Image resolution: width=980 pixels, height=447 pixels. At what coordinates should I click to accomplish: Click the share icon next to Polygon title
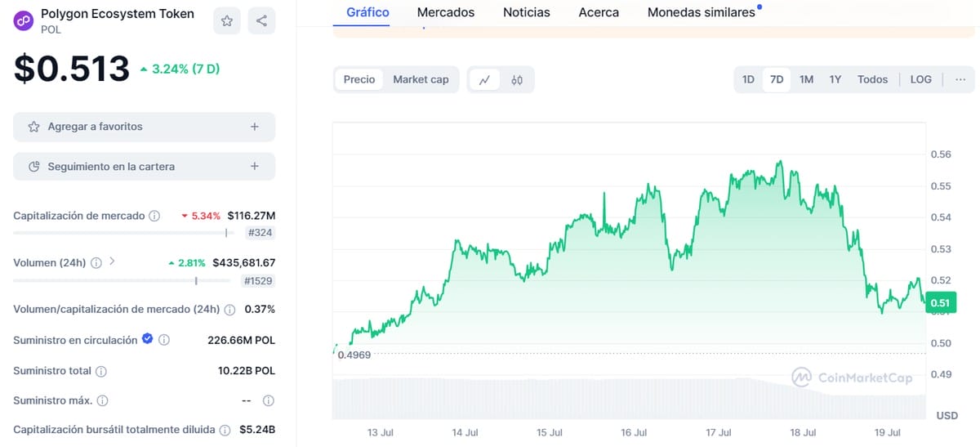261,21
